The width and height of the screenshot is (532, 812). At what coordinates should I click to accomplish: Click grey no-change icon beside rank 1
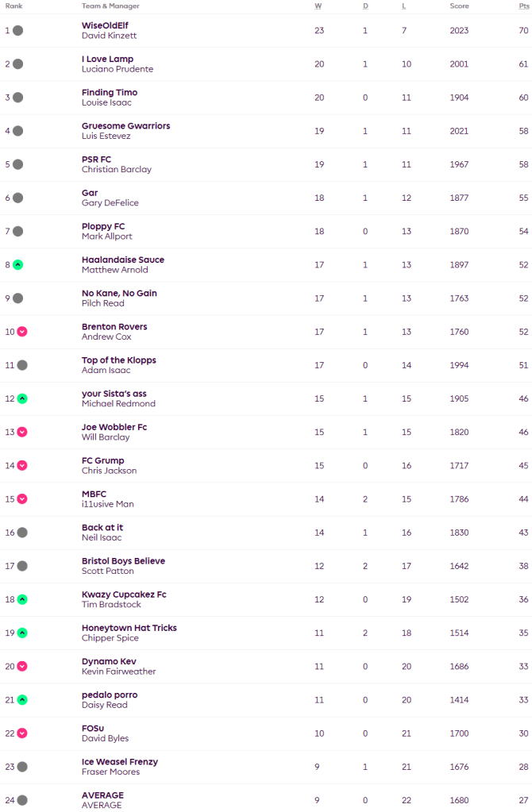point(17,30)
